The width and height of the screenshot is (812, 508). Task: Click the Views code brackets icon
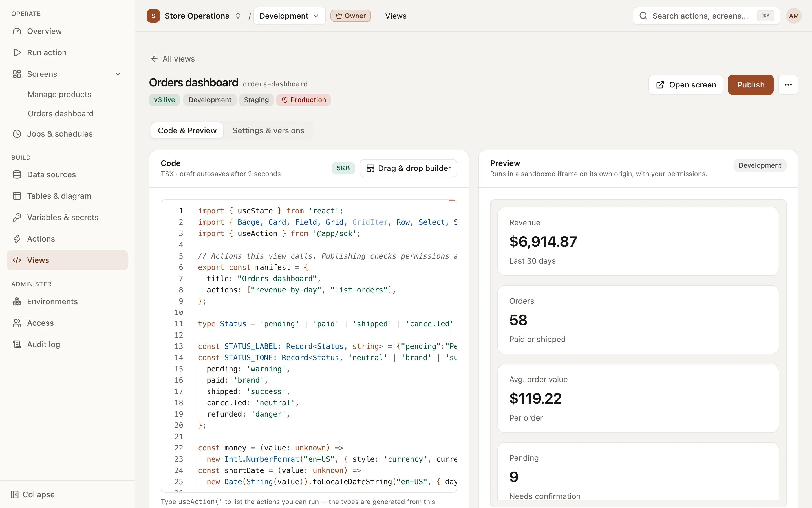(x=17, y=260)
